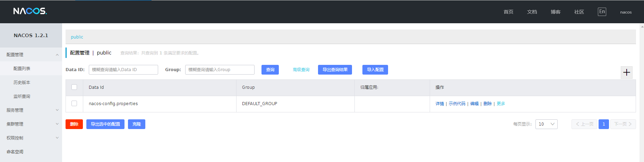Image resolution: width=644 pixels, height=162 pixels.
Task: Click the 克隆 button
Action: pyautogui.click(x=137, y=124)
